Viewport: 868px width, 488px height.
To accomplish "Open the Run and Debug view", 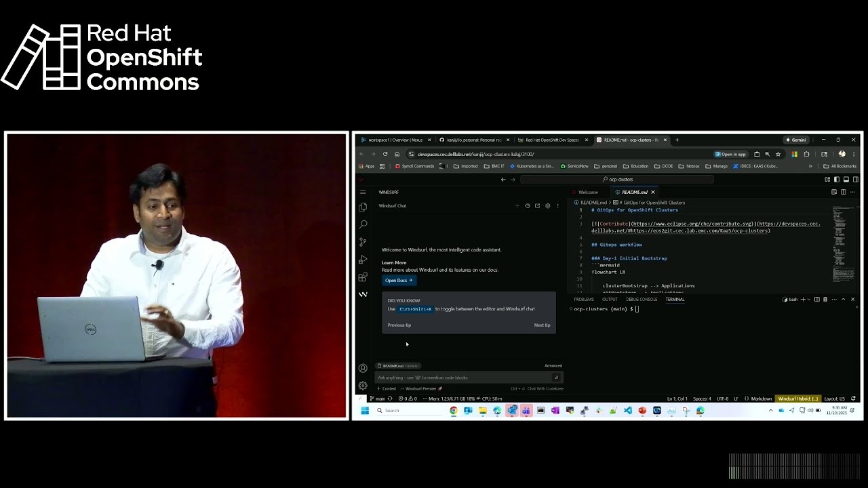I will click(363, 260).
